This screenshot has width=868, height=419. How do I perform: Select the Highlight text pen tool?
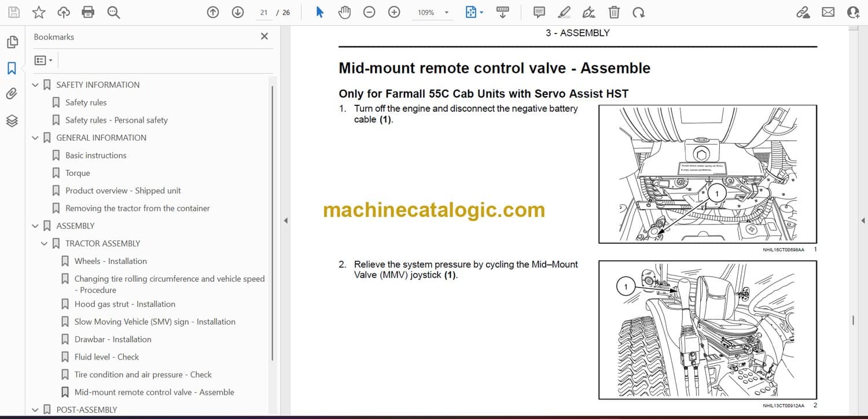click(564, 12)
